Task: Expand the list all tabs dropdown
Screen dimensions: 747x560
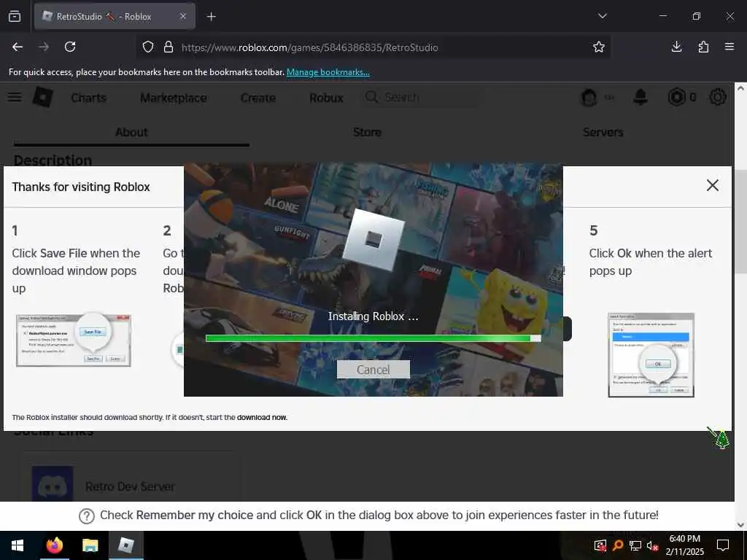Action: pyautogui.click(x=602, y=16)
